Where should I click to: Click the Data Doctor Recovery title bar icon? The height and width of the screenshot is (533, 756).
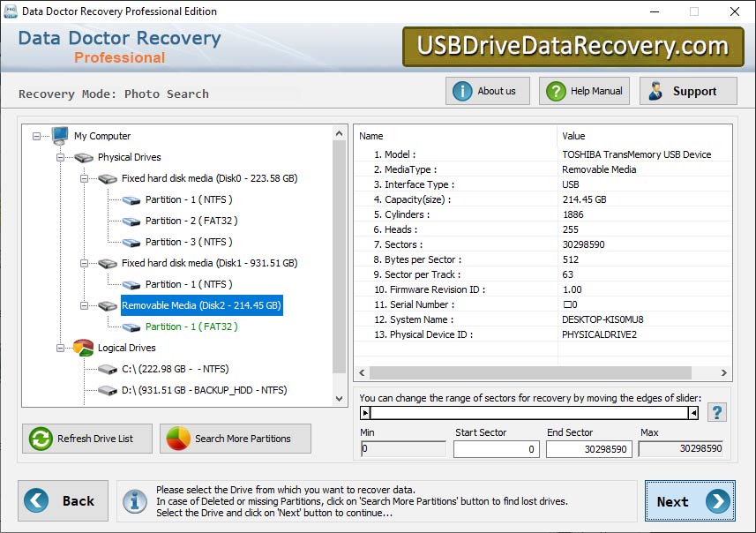[11, 11]
